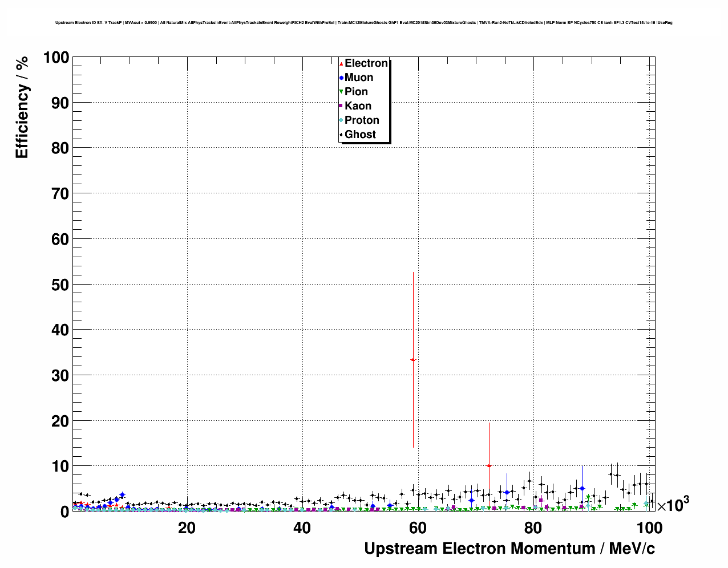Click the blue Muon circle legend marker

(341, 78)
